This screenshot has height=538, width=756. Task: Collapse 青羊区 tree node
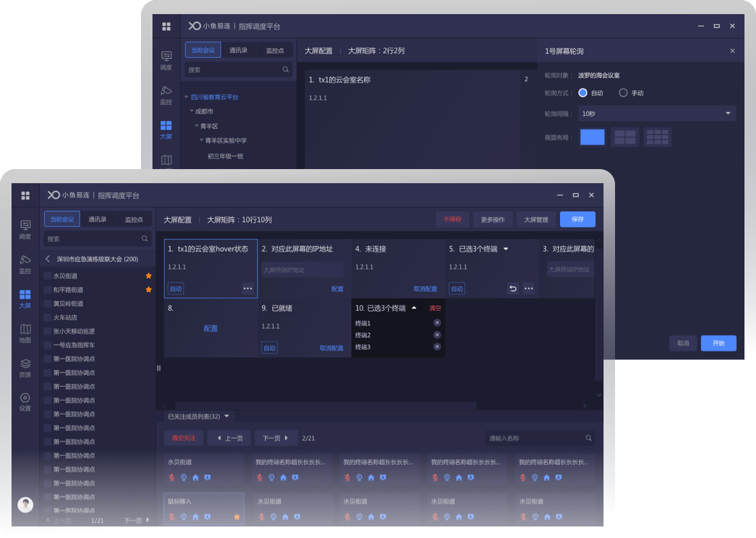pyautogui.click(x=196, y=126)
